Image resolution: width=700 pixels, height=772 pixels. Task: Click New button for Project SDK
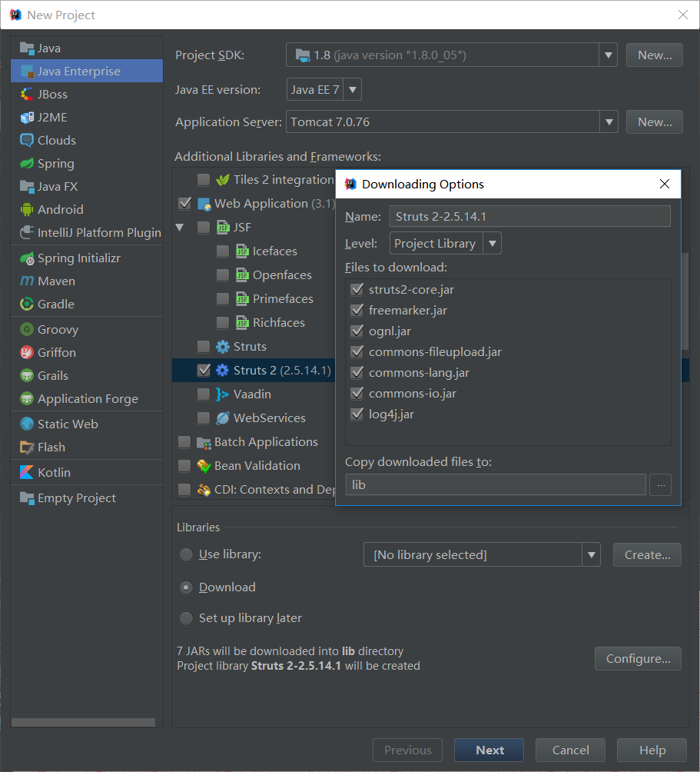pyautogui.click(x=654, y=55)
